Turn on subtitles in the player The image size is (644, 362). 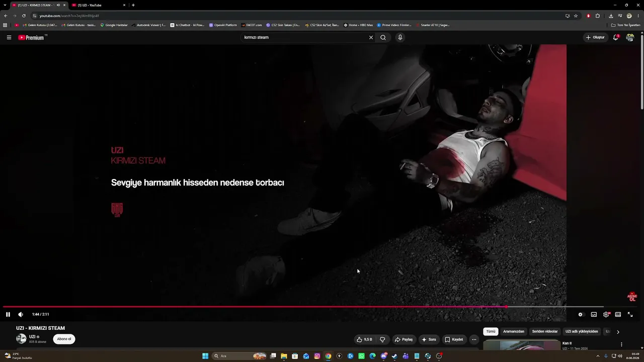594,314
